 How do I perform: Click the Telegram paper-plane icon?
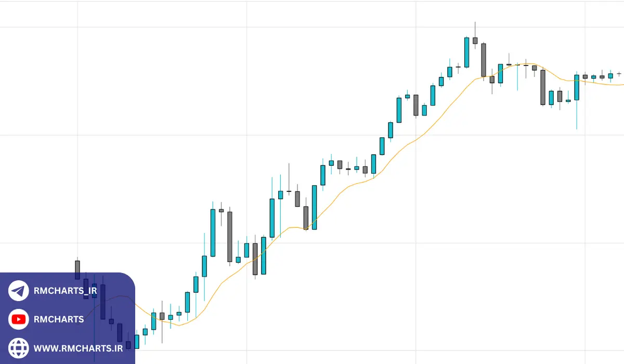pyautogui.click(x=19, y=291)
